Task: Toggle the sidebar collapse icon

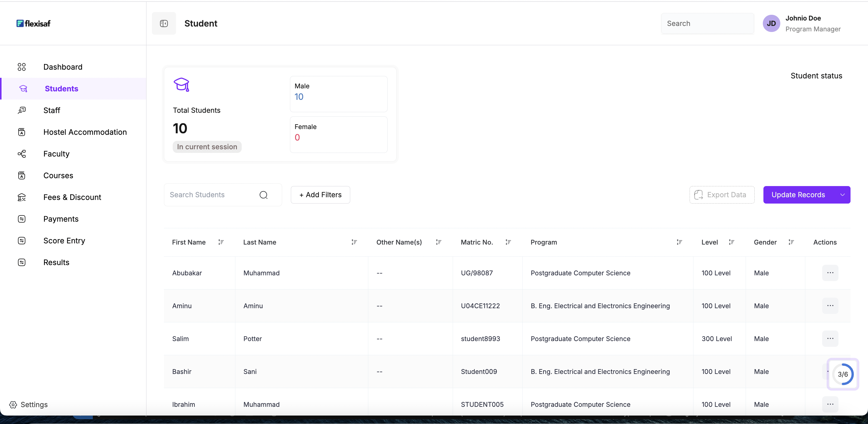Action: 164,23
